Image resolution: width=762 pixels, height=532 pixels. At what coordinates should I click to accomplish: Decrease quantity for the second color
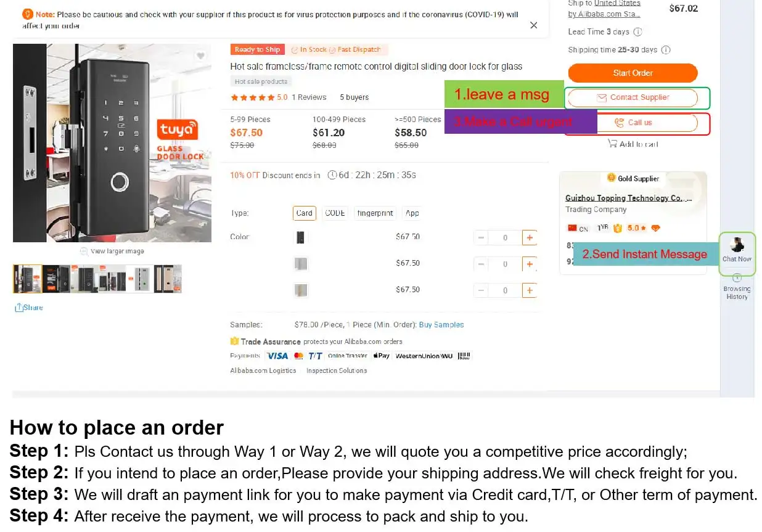point(481,264)
